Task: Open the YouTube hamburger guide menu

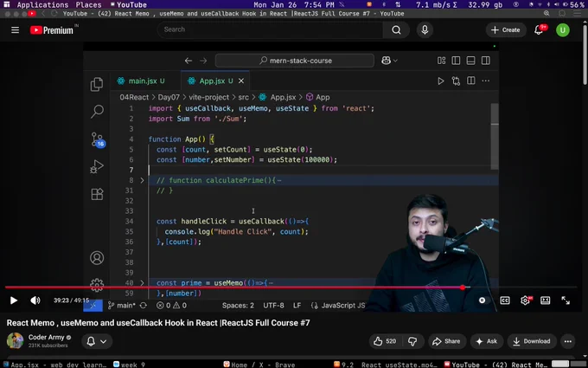Action: (15, 29)
